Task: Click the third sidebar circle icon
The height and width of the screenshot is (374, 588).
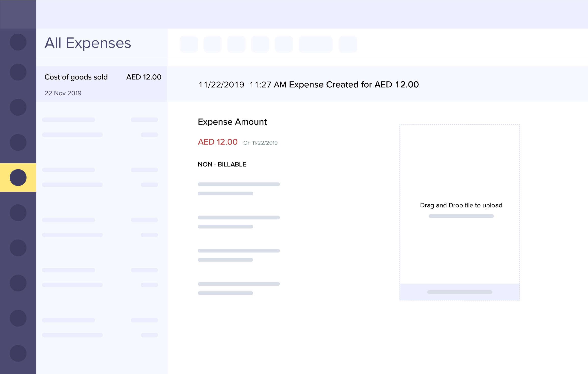Action: coord(18,107)
